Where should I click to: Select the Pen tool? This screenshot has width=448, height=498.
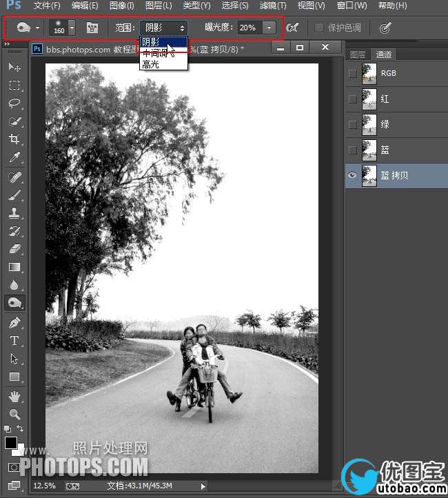click(14, 323)
